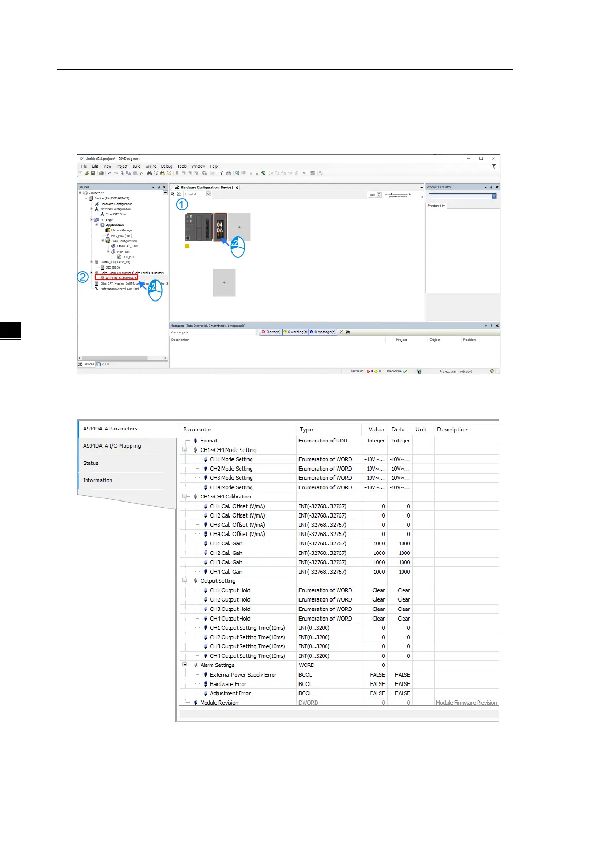
Task: Clear all messages with the X icon
Action: click(x=341, y=332)
